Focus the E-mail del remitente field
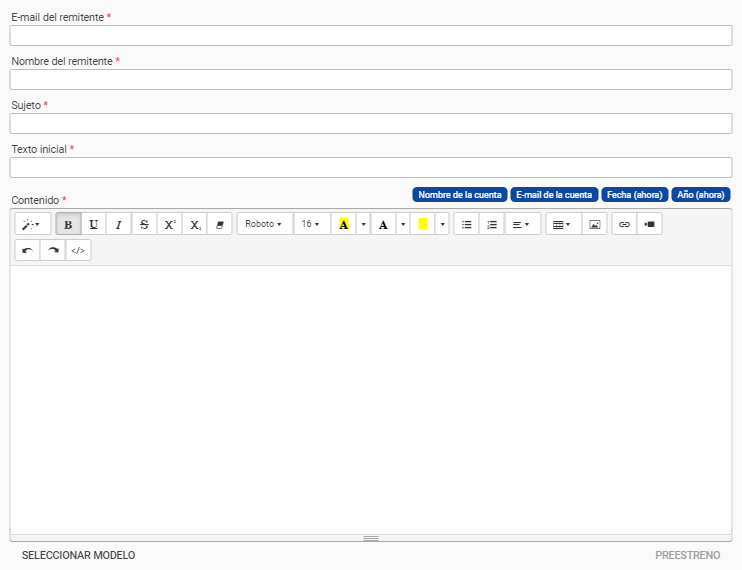This screenshot has width=742, height=570. click(371, 35)
